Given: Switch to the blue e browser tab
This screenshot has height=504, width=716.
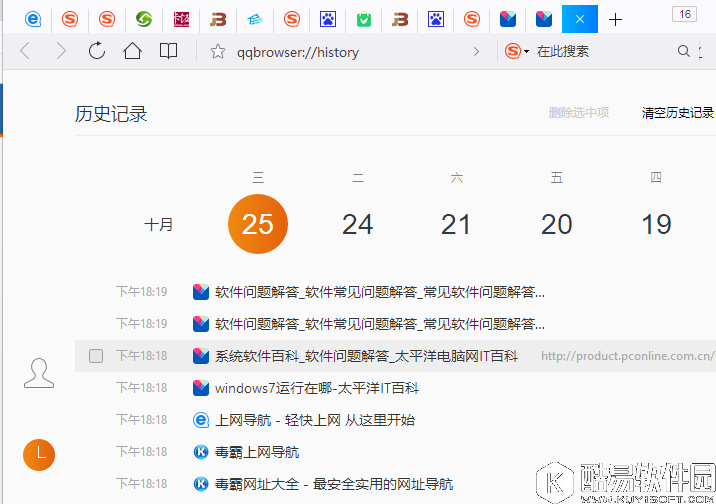Looking at the screenshot, I should click(x=33, y=19).
